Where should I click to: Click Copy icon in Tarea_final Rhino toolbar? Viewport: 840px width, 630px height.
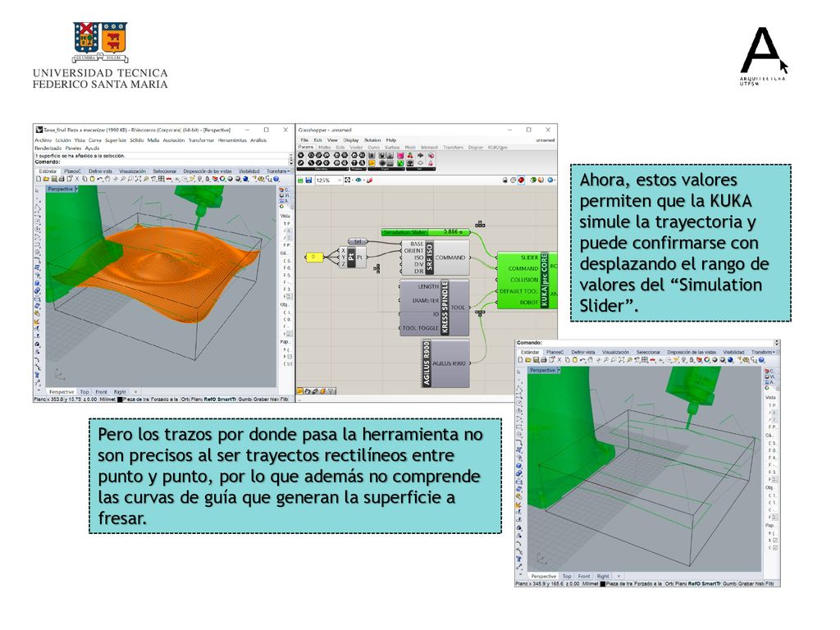(x=84, y=179)
